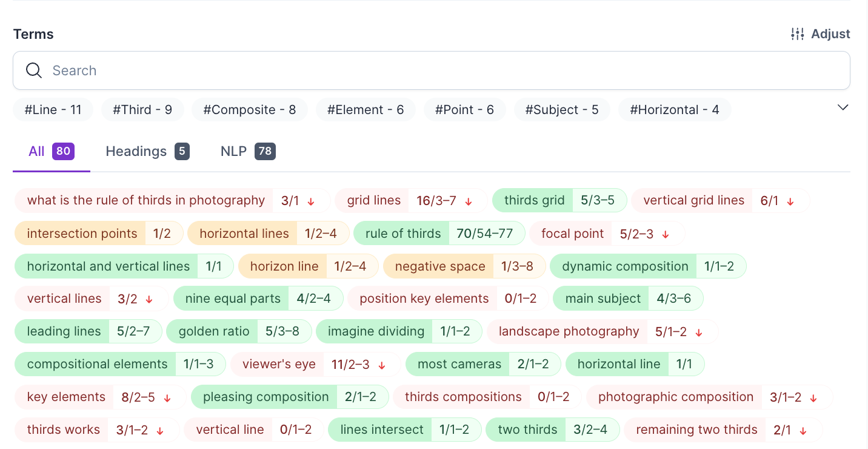Filter by #Line - 11 tag
This screenshot has height=449, width=868.
click(x=53, y=110)
